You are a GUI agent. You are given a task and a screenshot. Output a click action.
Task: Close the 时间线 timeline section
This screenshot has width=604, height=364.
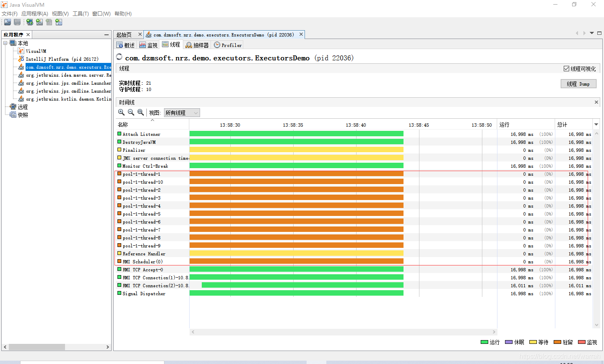(x=596, y=102)
